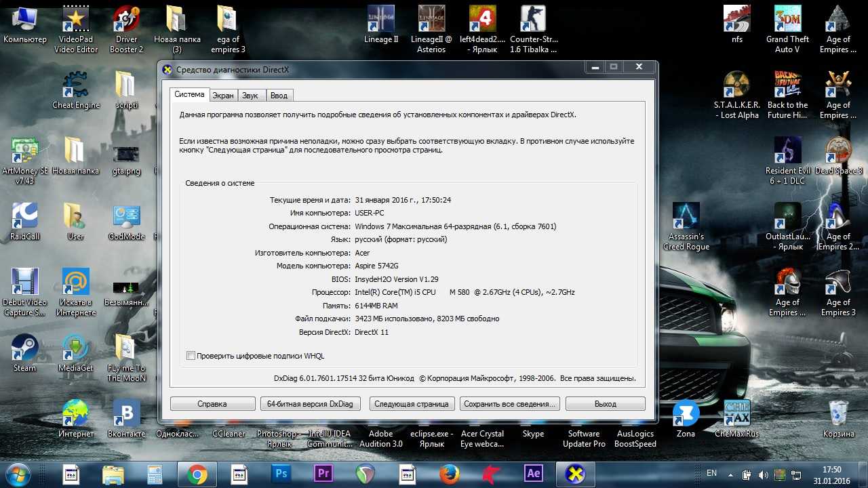The image size is (868, 488).
Task: Click the DirectX dxdiag taskbar button
Action: tap(576, 474)
